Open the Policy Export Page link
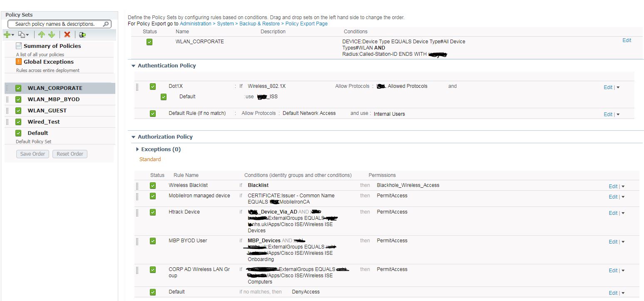This screenshot has width=644, height=301. [x=306, y=24]
